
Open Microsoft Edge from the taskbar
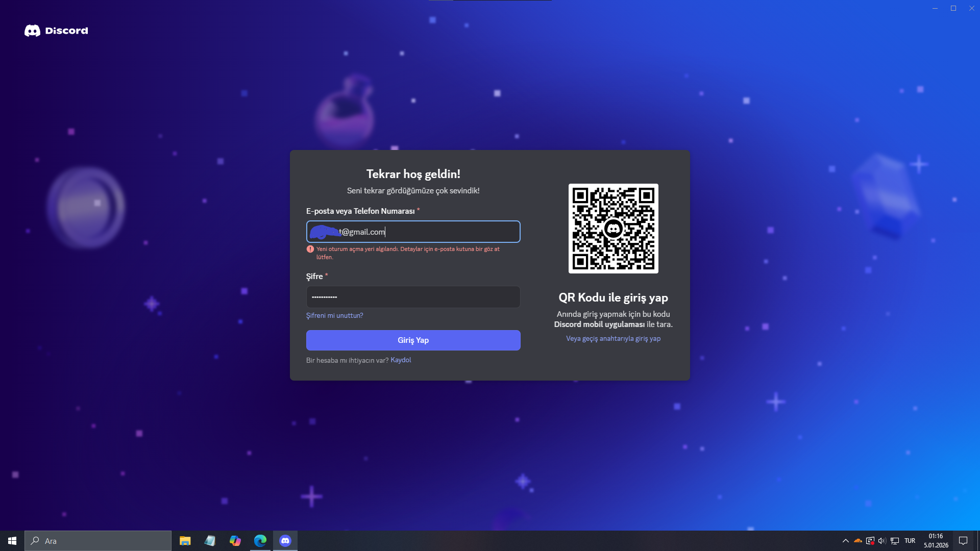(260, 541)
